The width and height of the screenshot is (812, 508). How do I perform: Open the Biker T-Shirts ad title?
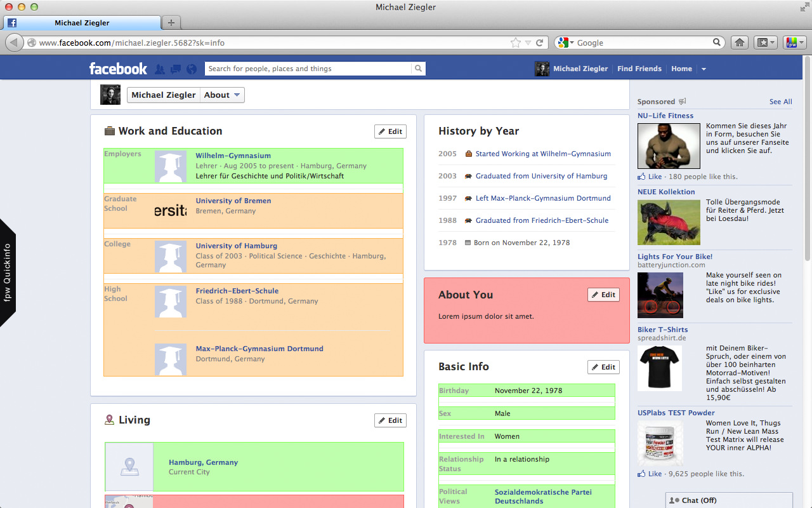[662, 330]
